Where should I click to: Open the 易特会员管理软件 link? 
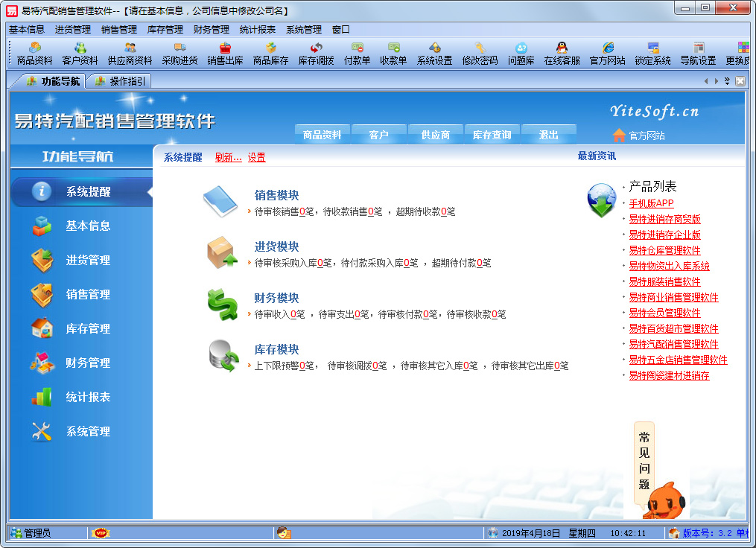[664, 313]
